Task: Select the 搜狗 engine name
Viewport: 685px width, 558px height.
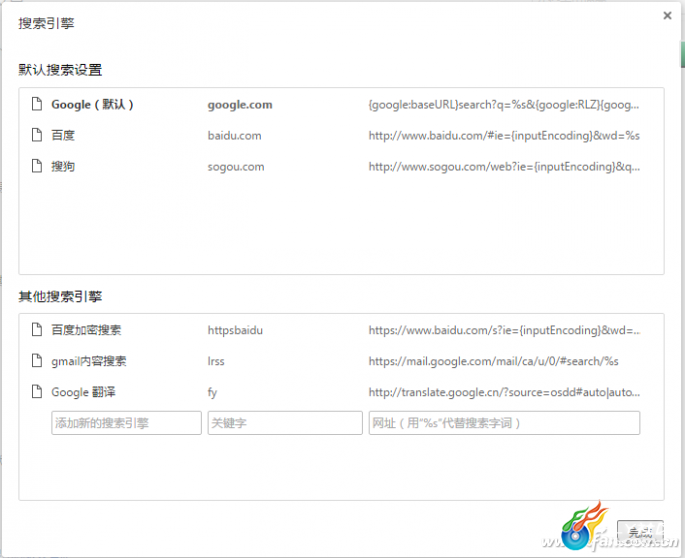Action: pos(63,166)
